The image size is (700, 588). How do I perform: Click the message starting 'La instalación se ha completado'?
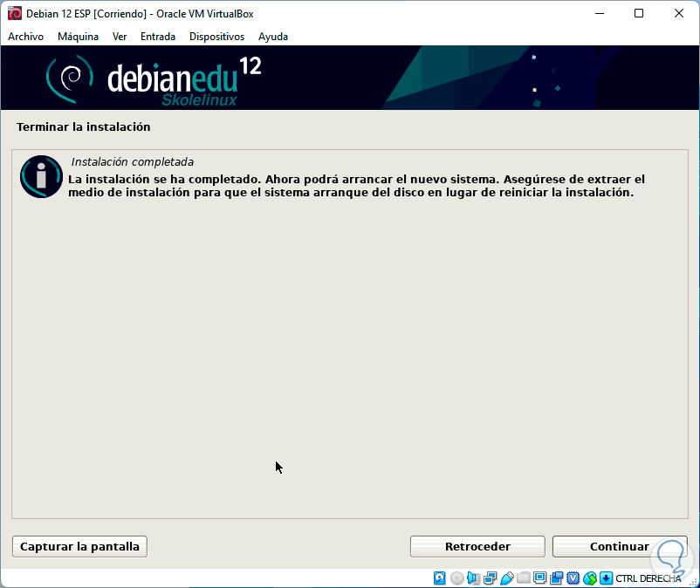(x=356, y=186)
